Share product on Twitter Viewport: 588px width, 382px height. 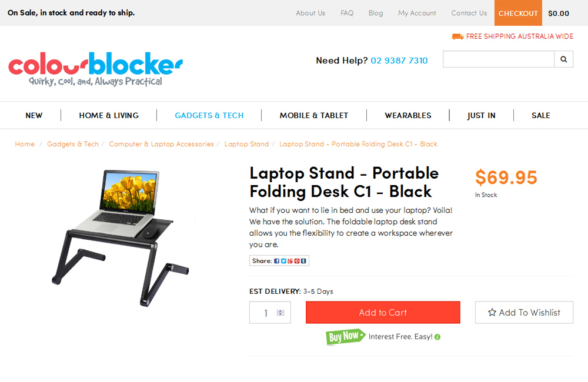click(x=283, y=261)
